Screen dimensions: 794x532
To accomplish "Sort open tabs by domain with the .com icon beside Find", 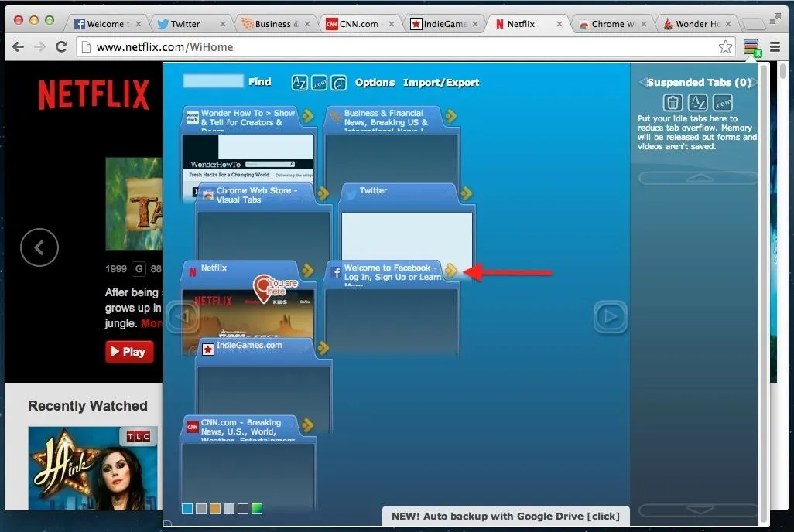I will (319, 83).
